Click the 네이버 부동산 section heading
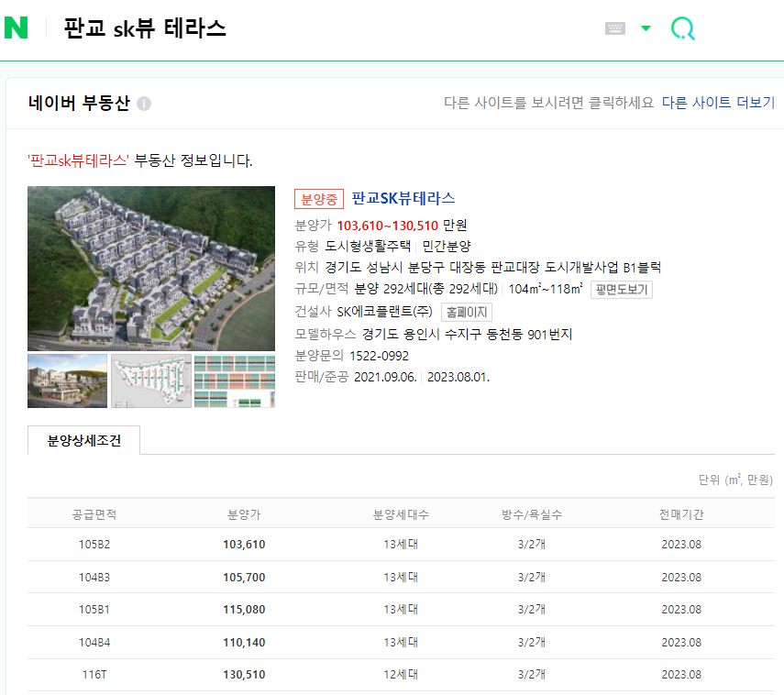This screenshot has height=695, width=784. point(79,103)
